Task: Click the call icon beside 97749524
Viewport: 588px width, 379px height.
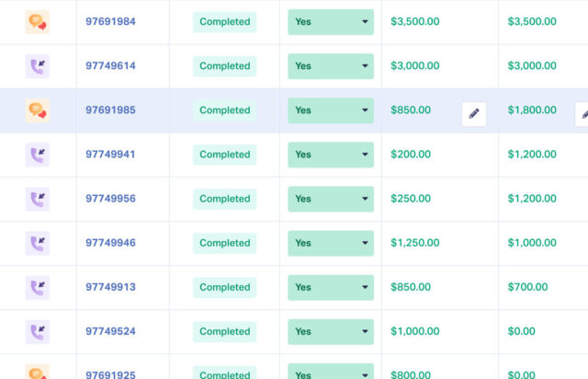Action: click(x=37, y=332)
